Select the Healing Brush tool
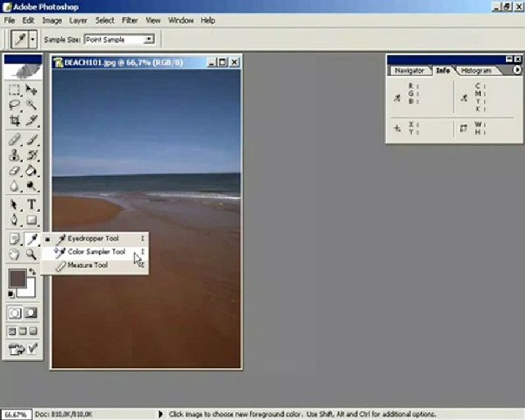 click(14, 139)
